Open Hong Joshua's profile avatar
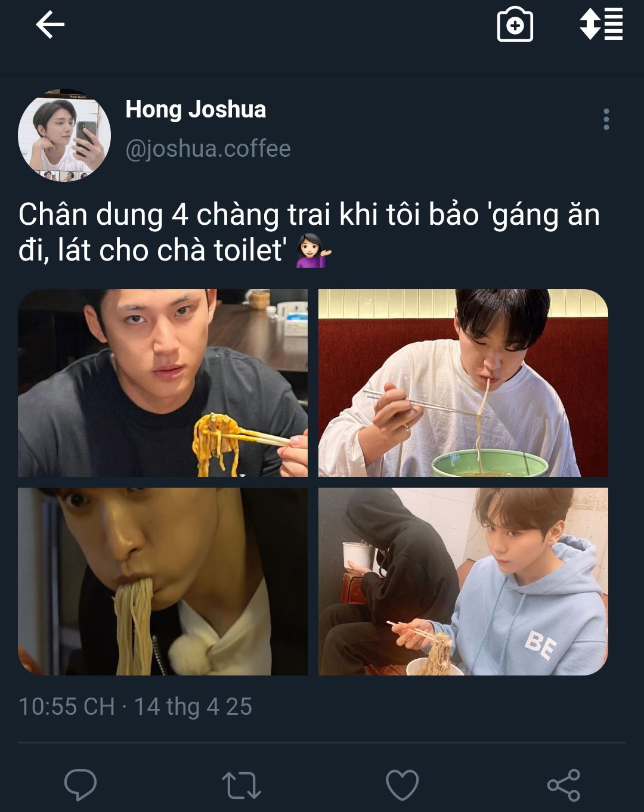This screenshot has height=812, width=644. tap(64, 135)
